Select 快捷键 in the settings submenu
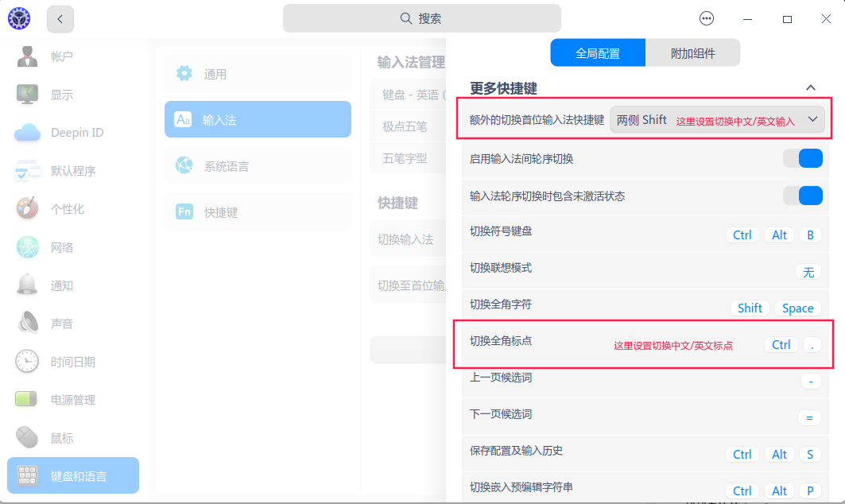845x504 pixels. tap(258, 211)
